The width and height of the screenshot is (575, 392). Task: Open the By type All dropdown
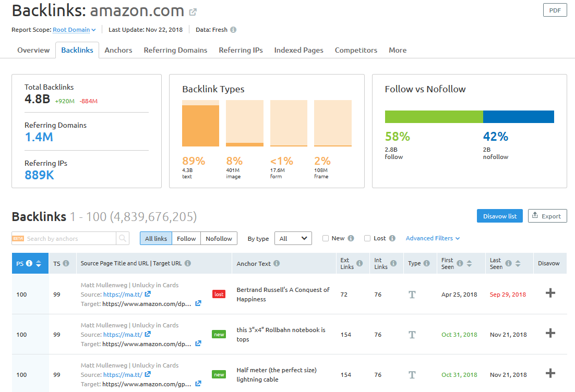[x=293, y=239]
